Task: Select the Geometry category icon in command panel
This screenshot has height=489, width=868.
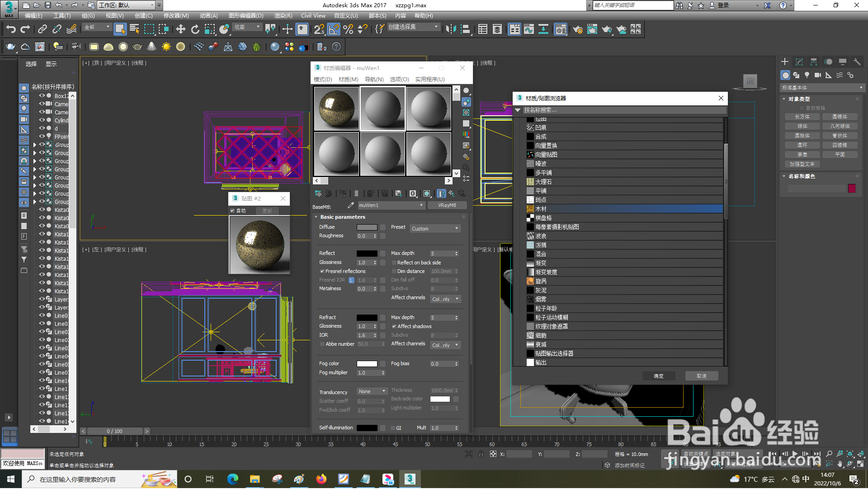Action: (785, 75)
